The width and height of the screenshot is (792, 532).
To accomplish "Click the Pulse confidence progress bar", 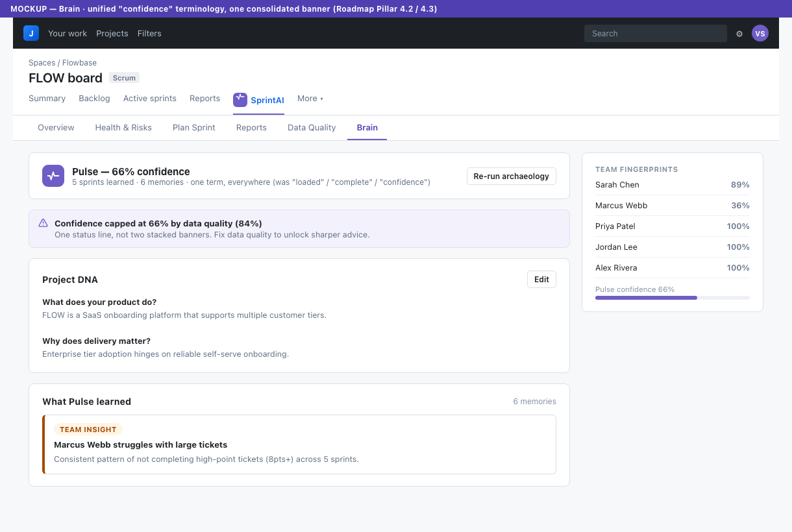I will click(x=673, y=298).
